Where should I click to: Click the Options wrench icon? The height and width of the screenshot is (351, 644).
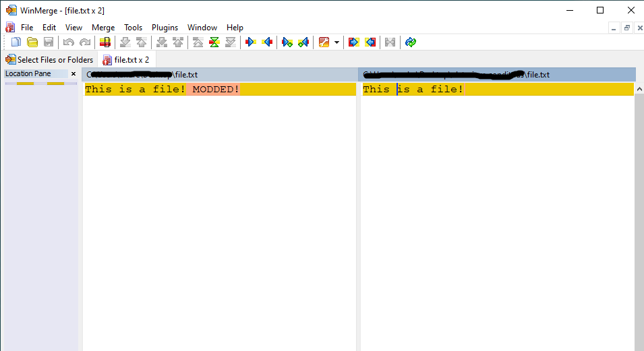click(x=324, y=42)
